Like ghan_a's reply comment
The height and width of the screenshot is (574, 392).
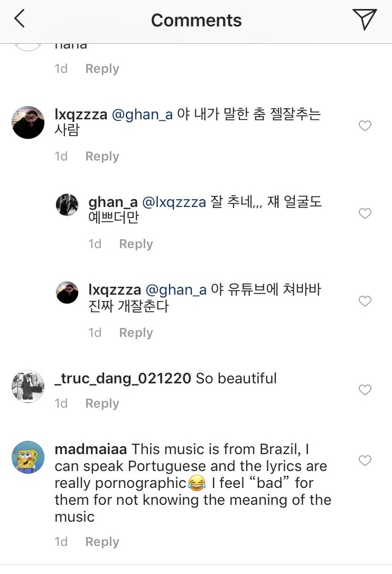[365, 213]
